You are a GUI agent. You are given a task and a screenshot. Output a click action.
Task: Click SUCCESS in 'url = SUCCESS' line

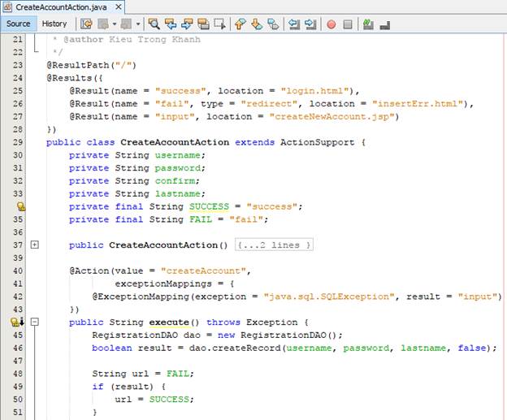click(x=169, y=400)
